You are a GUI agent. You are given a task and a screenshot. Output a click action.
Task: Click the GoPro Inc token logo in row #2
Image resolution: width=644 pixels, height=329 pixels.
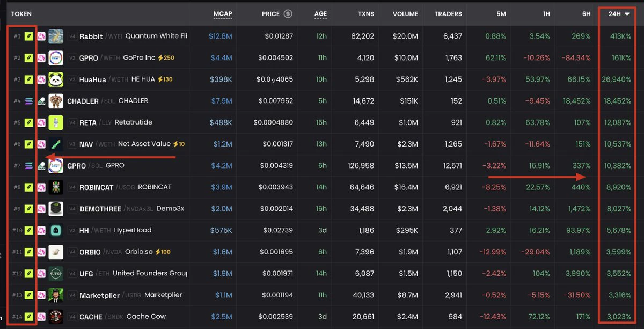pos(56,58)
